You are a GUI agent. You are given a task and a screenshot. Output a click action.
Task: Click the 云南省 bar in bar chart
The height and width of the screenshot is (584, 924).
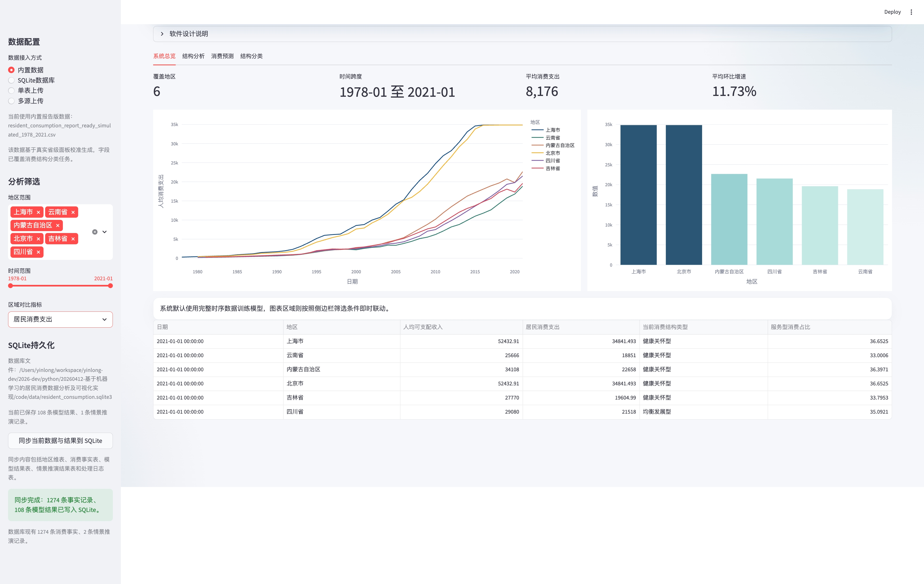pos(865,227)
